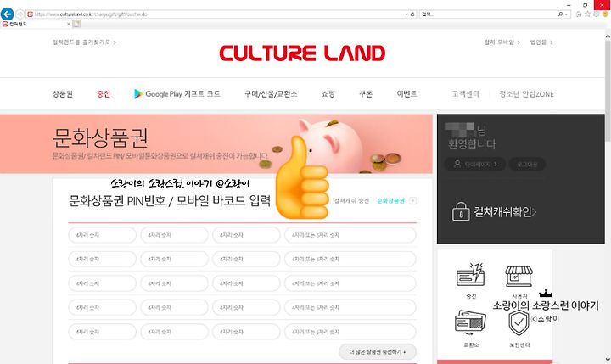Viewport: 611px width, 364px height.
Task: Click first 4자리 숫자 field in row five
Action: tap(102, 332)
